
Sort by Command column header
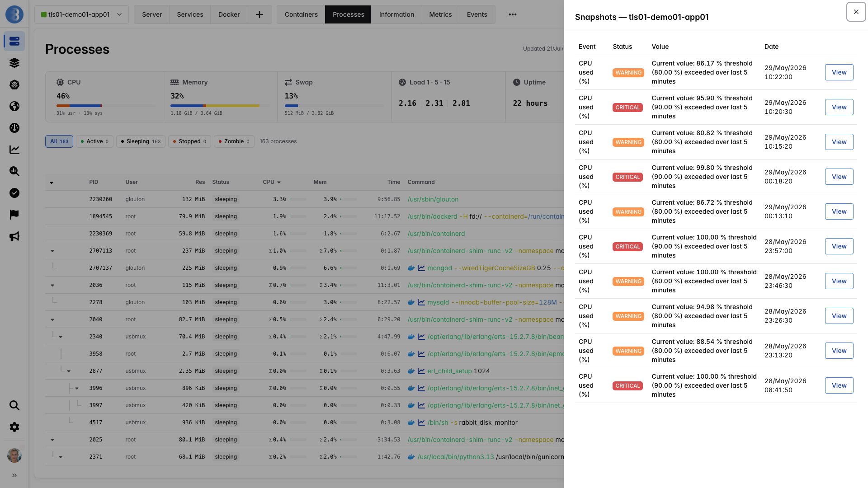pos(421,182)
